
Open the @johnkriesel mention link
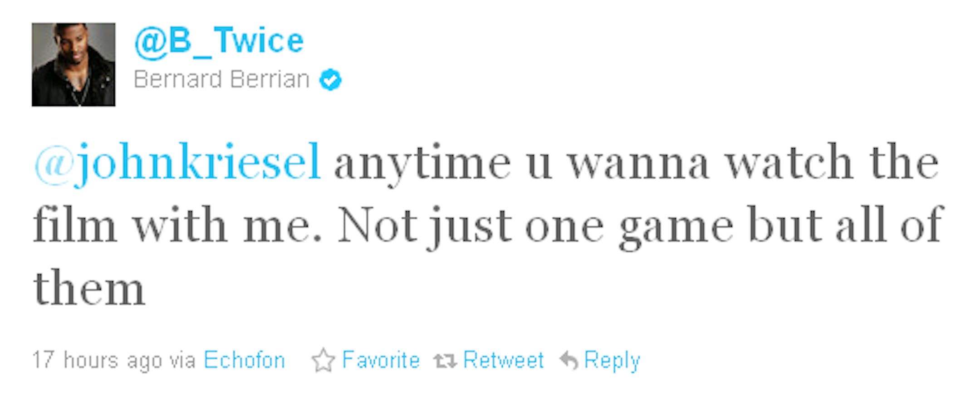point(178,162)
